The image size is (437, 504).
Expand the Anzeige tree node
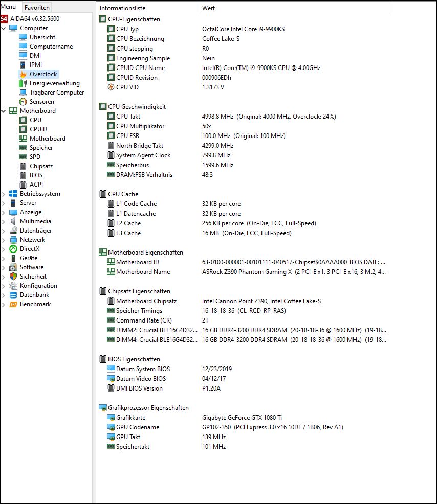(x=4, y=213)
